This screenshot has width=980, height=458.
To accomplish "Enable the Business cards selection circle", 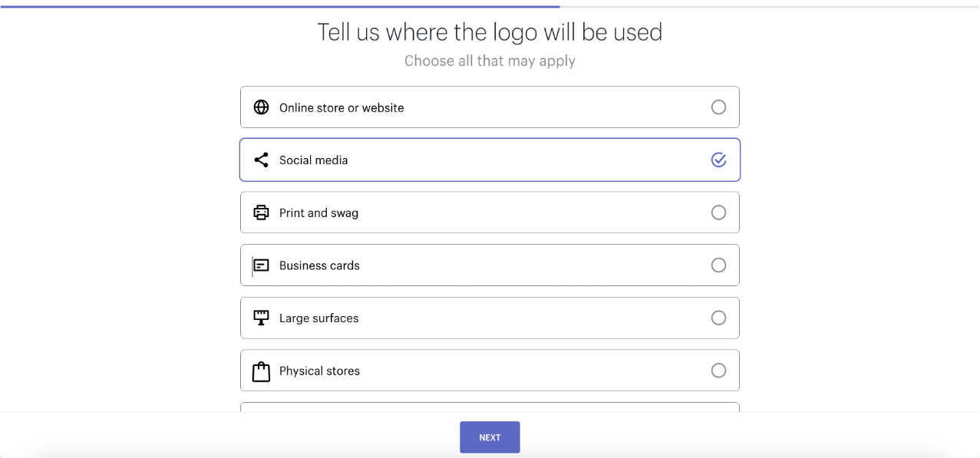I will [718, 265].
